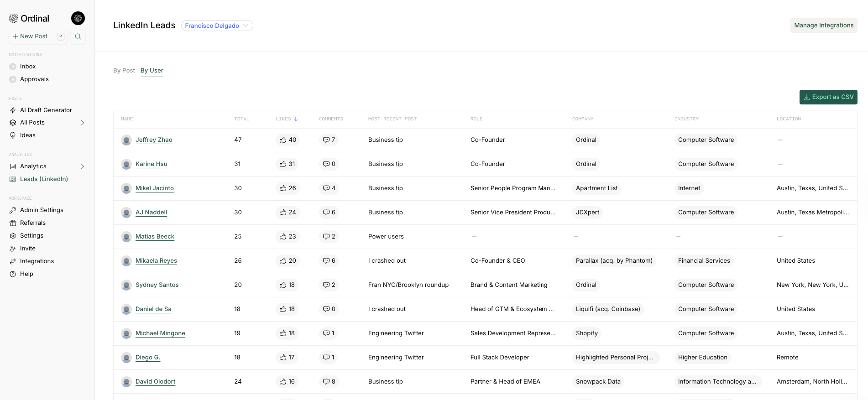Click the Integrations arrows icon
Image resolution: width=868 pixels, height=400 pixels.
coord(13,261)
